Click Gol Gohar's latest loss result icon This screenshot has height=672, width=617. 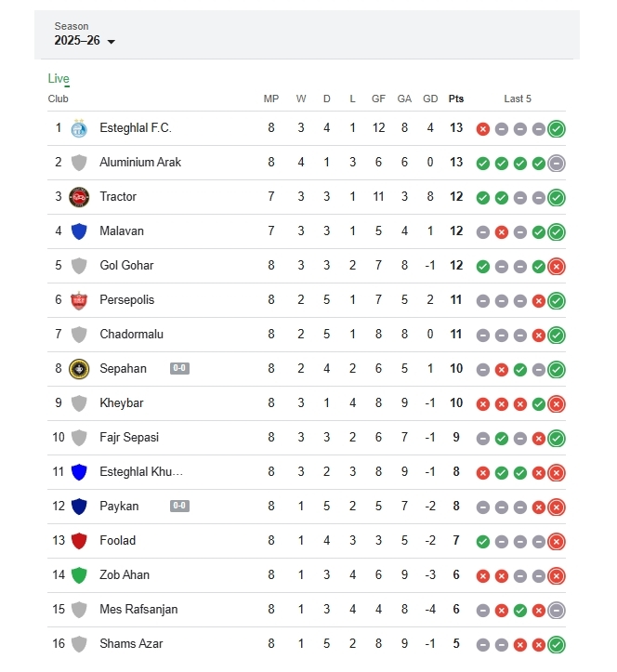click(557, 267)
